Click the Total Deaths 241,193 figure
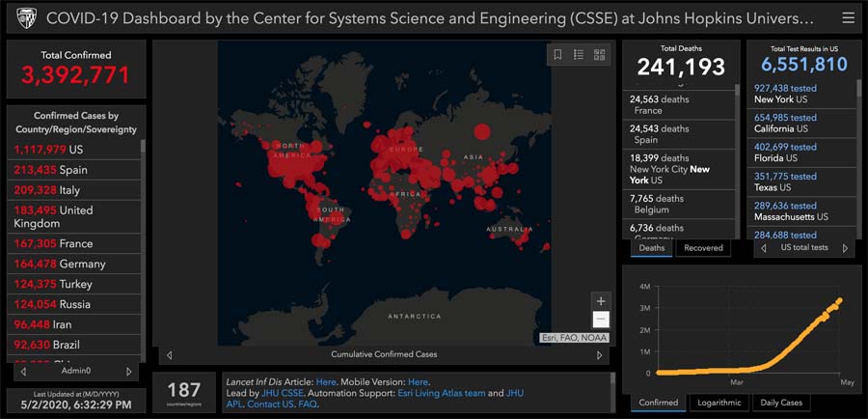Screen dimensions: 868x419 [x=681, y=67]
